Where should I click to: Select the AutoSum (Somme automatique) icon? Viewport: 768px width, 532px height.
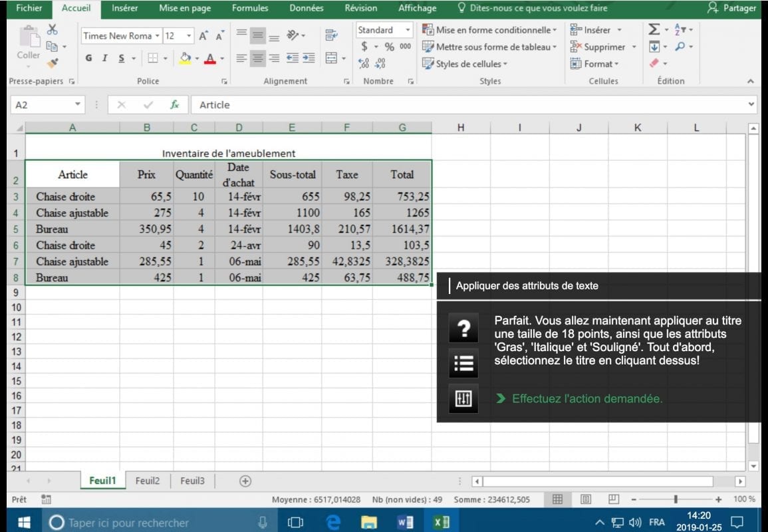654,28
